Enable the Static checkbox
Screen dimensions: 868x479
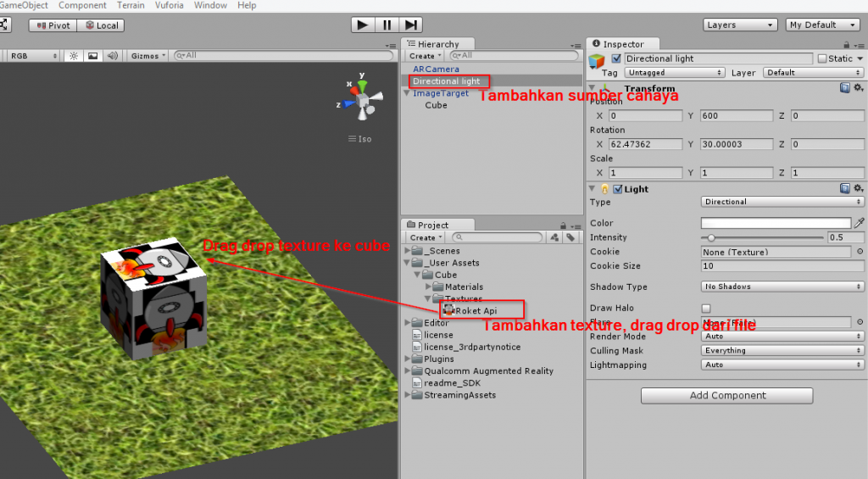click(x=821, y=58)
